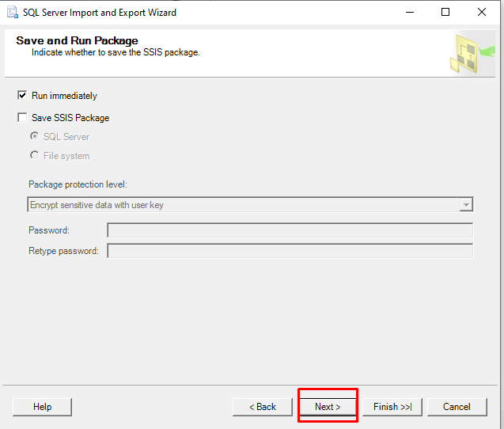
Task: Click the Retype password field
Action: tap(290, 251)
